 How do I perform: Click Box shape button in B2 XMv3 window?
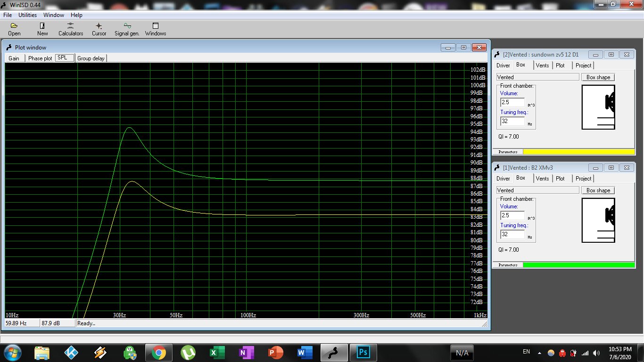pos(598,190)
